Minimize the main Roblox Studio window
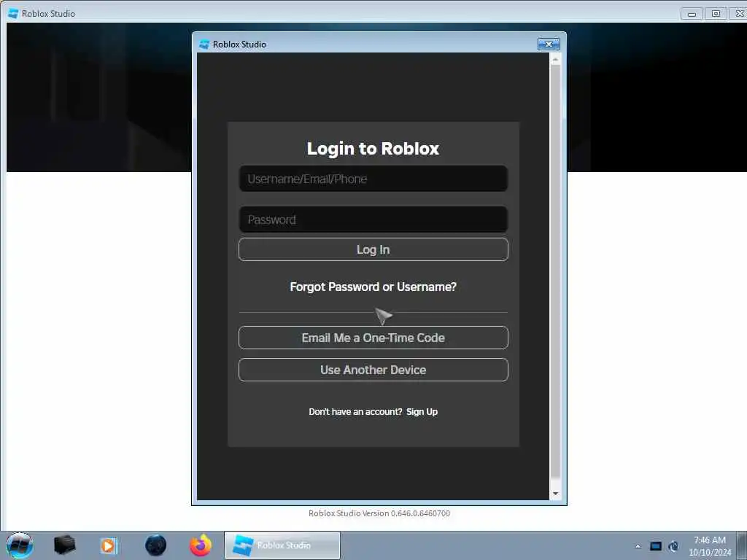Image resolution: width=747 pixels, height=560 pixels. tap(692, 14)
